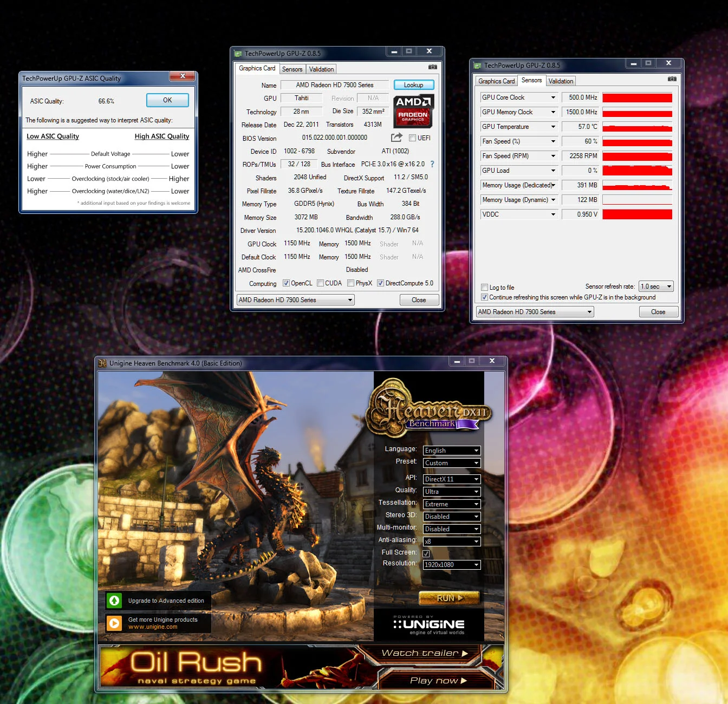Viewport: 728px width, 704px height.
Task: Click the Powered by Unigine logo
Action: click(428, 624)
